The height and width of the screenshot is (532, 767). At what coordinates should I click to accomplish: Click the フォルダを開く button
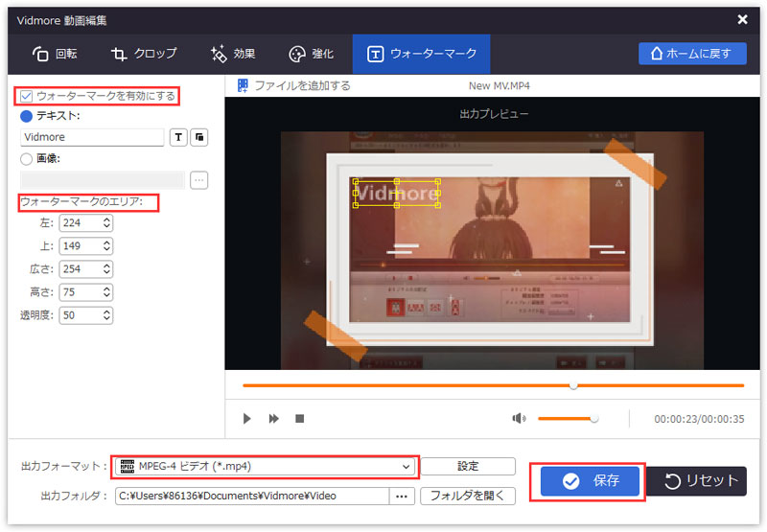468,497
